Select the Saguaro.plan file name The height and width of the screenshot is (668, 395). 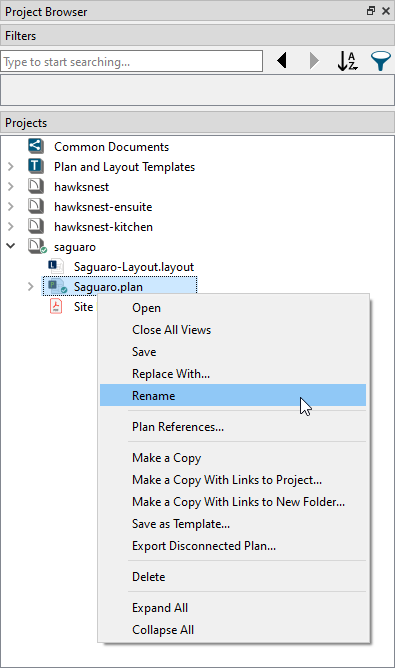pyautogui.click(x=108, y=287)
